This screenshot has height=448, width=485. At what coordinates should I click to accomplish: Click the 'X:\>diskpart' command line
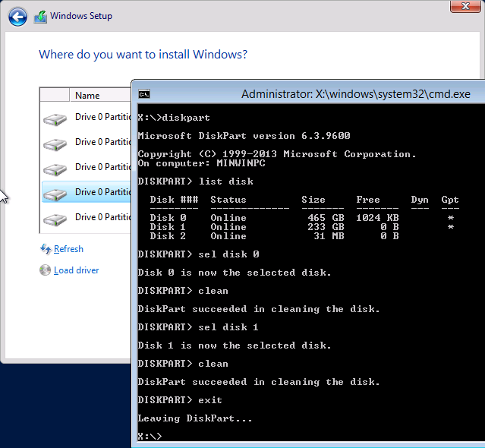(174, 118)
